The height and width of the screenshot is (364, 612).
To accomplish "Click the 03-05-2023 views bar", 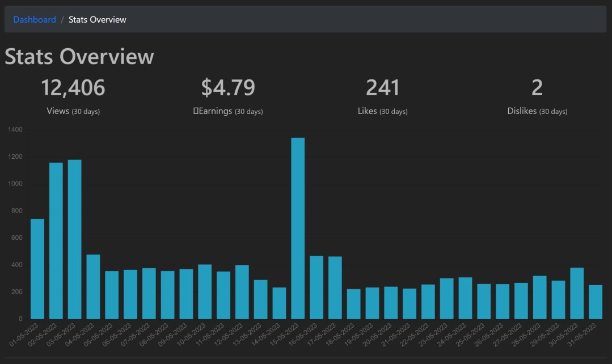I will [74, 239].
